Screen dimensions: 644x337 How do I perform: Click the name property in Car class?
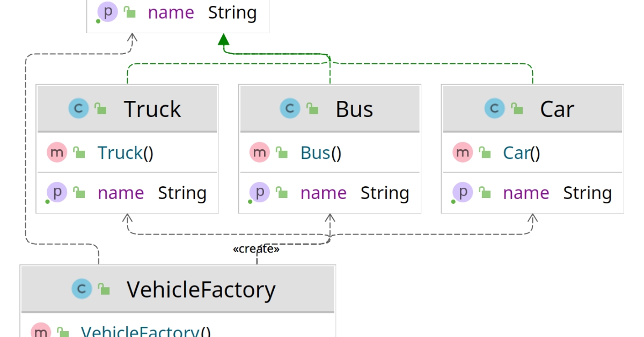(x=526, y=193)
